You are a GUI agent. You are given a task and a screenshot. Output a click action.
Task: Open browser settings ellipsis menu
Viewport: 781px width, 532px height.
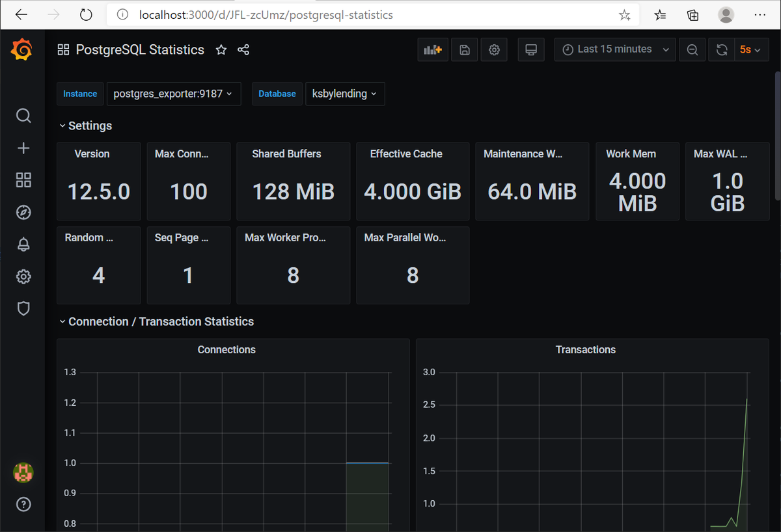(760, 15)
